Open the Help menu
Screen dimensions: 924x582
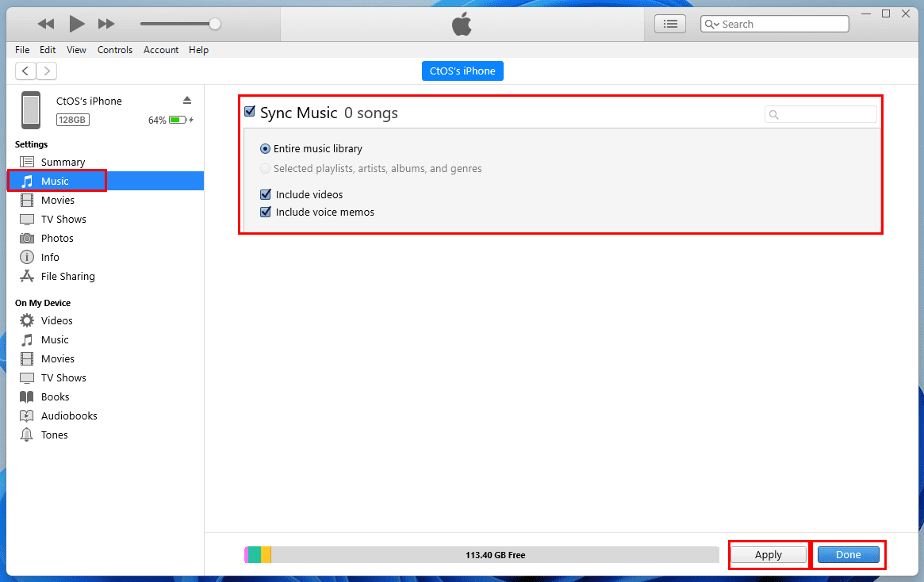198,50
